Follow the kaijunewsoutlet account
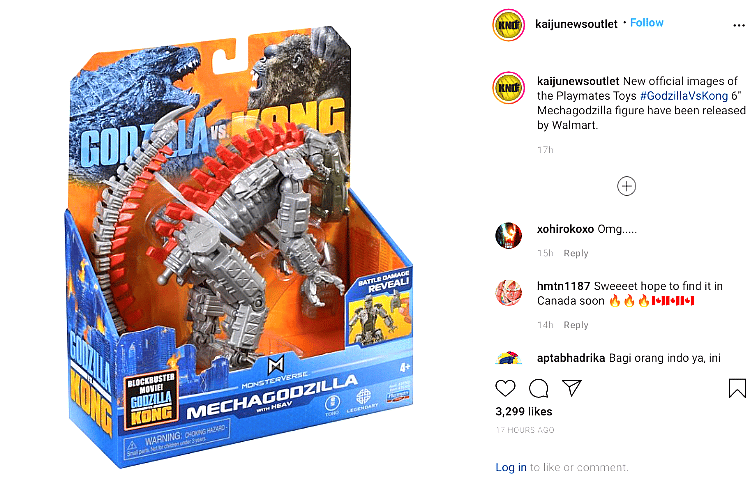The height and width of the screenshot is (481, 750). 647,22
